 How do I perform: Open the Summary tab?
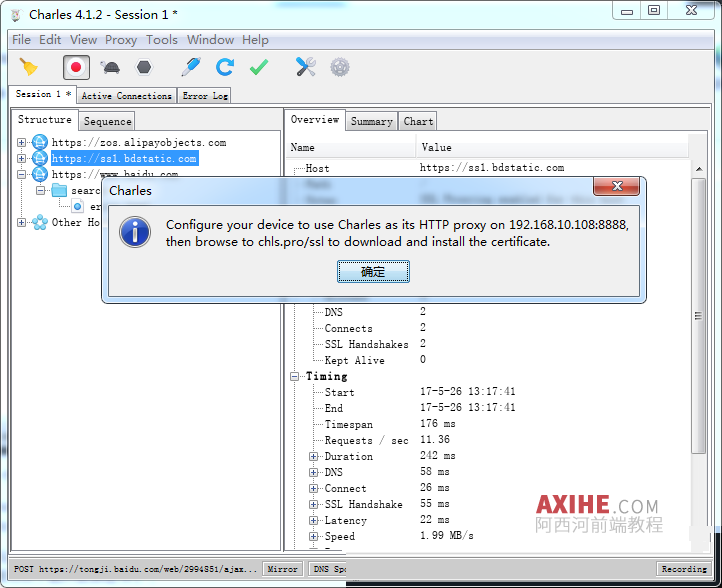[372, 122]
